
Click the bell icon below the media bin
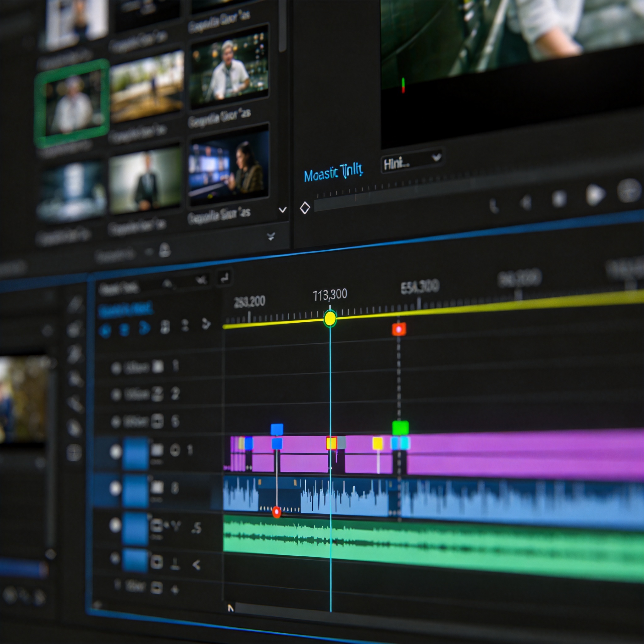click(165, 250)
